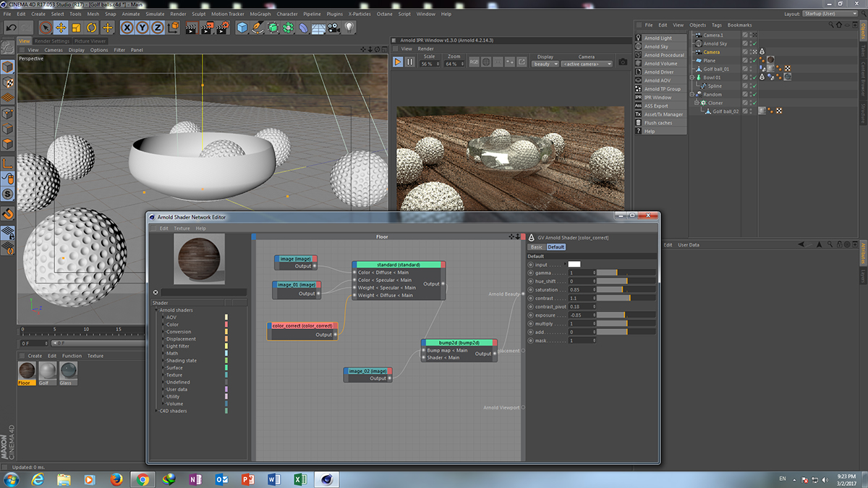Pause the Arnold IPR render
This screenshot has width=868, height=488.
coord(409,63)
